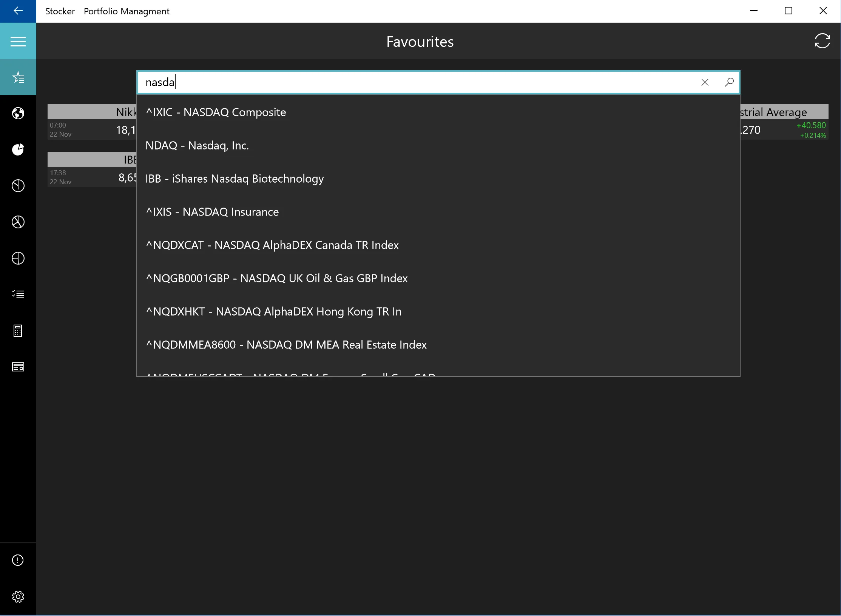Open the quartered circle sidebar icon
The width and height of the screenshot is (841, 616).
(x=18, y=258)
